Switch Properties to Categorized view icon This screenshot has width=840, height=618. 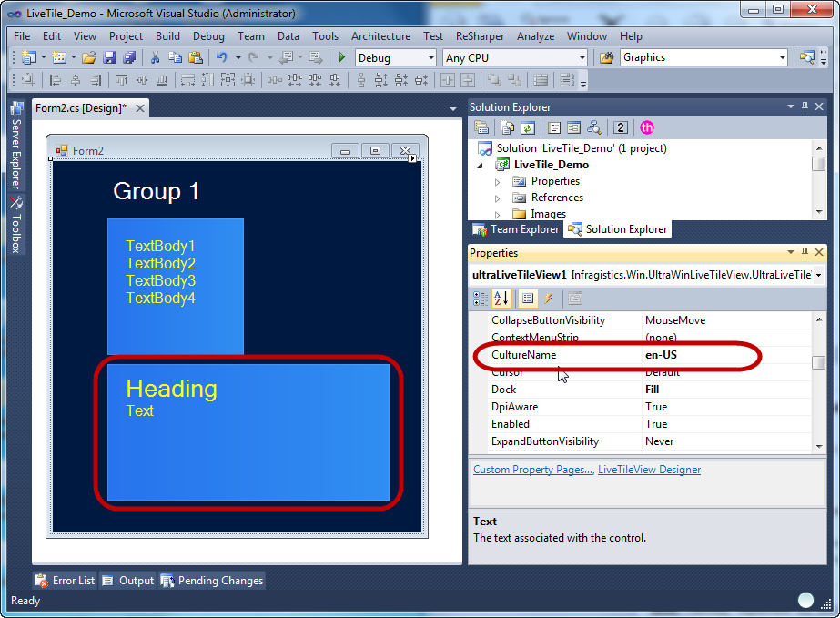point(480,299)
